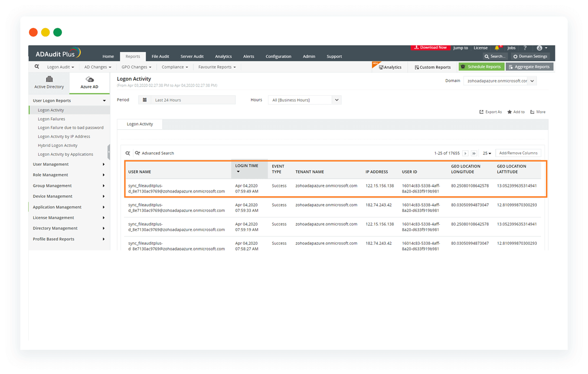Click the search icon beside Logon Audit

point(37,67)
